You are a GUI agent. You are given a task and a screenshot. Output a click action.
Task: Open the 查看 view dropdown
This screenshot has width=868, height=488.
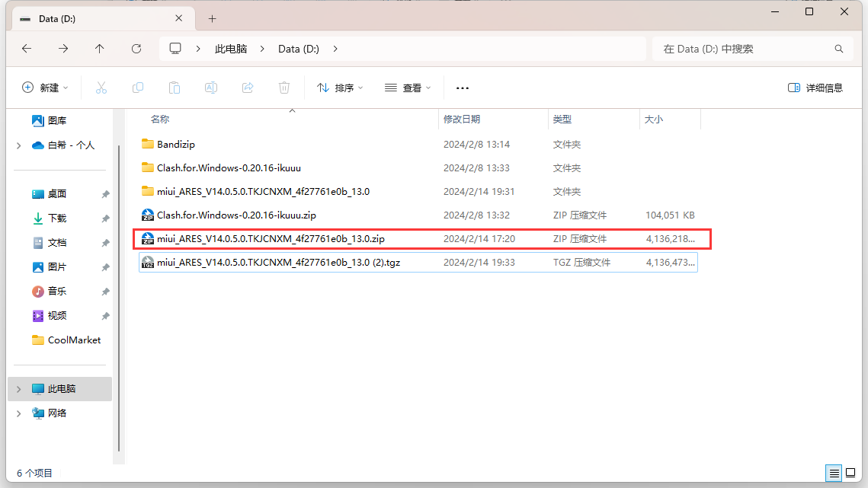(408, 88)
